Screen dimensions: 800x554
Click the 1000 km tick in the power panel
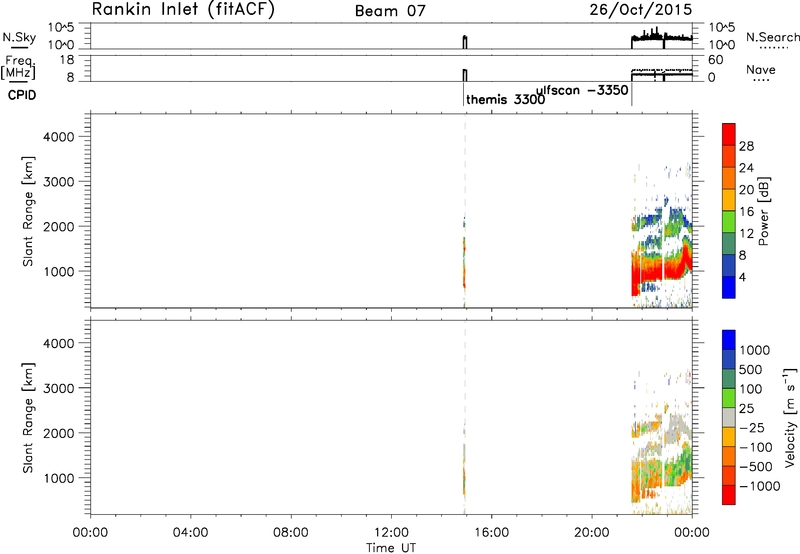(x=59, y=271)
